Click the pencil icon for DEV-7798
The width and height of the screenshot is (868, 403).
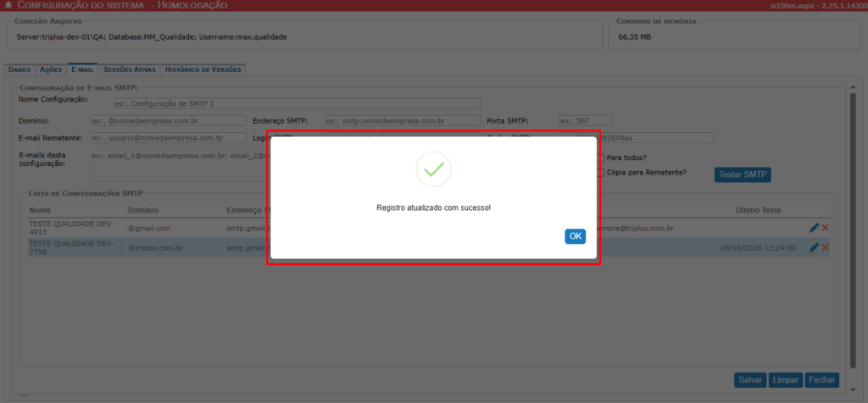click(x=814, y=247)
